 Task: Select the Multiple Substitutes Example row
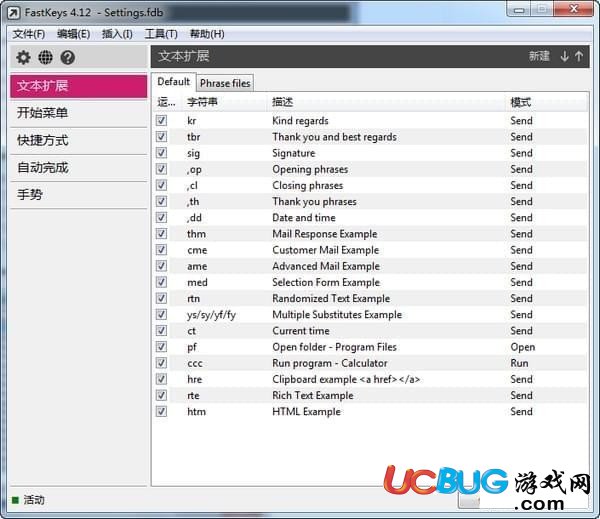pyautogui.click(x=370, y=314)
